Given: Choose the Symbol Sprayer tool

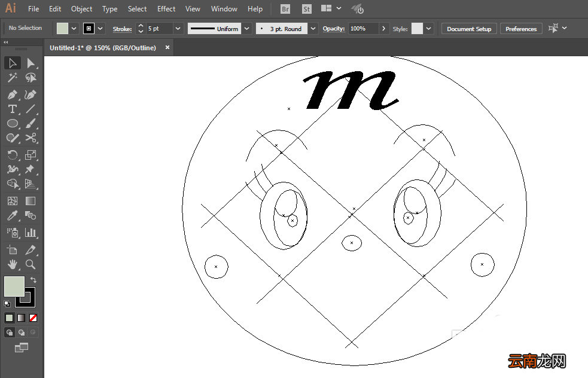Looking at the screenshot, I should point(13,233).
